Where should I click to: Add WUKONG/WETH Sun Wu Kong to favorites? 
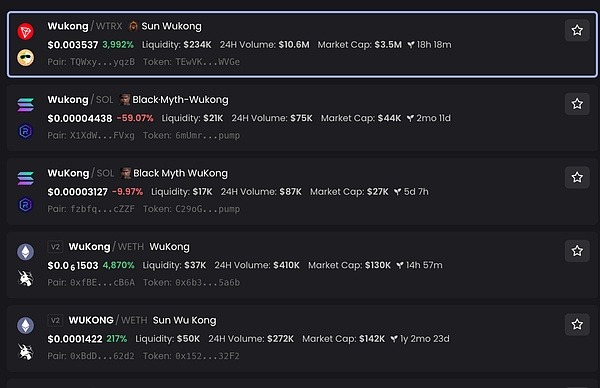pyautogui.click(x=577, y=324)
